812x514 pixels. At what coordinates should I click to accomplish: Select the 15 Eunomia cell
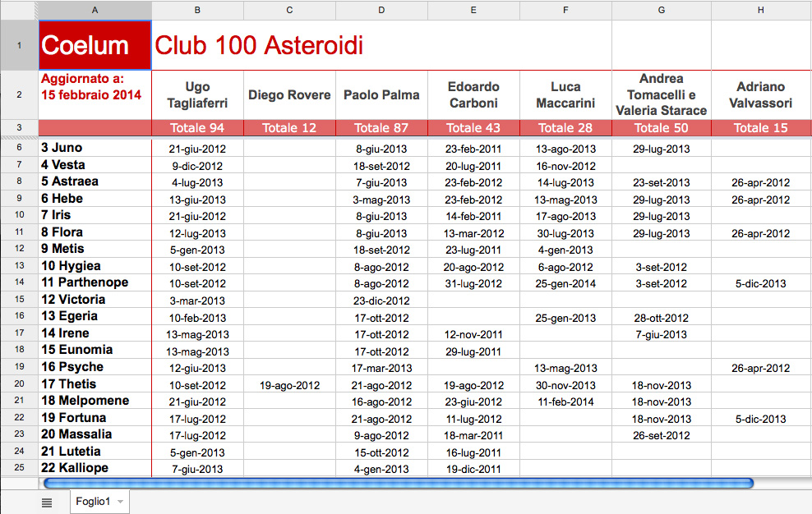pyautogui.click(x=95, y=350)
